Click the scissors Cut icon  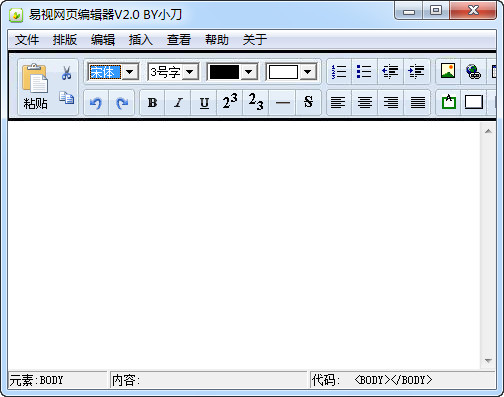(x=67, y=73)
